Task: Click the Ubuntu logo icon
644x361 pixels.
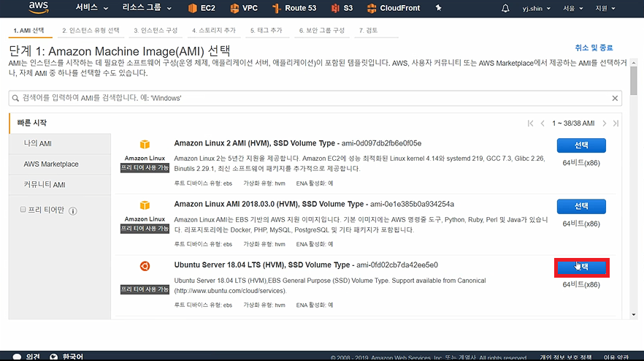Action: tap(145, 266)
